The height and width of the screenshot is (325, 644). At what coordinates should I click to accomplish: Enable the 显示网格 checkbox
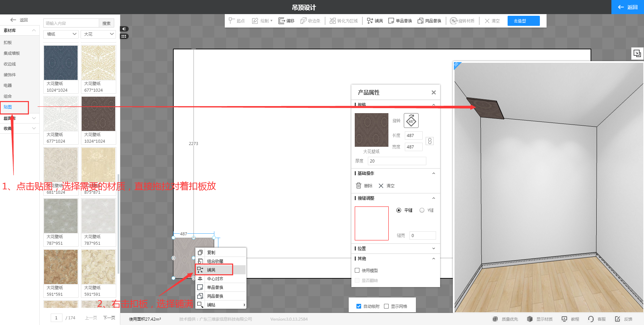386,306
